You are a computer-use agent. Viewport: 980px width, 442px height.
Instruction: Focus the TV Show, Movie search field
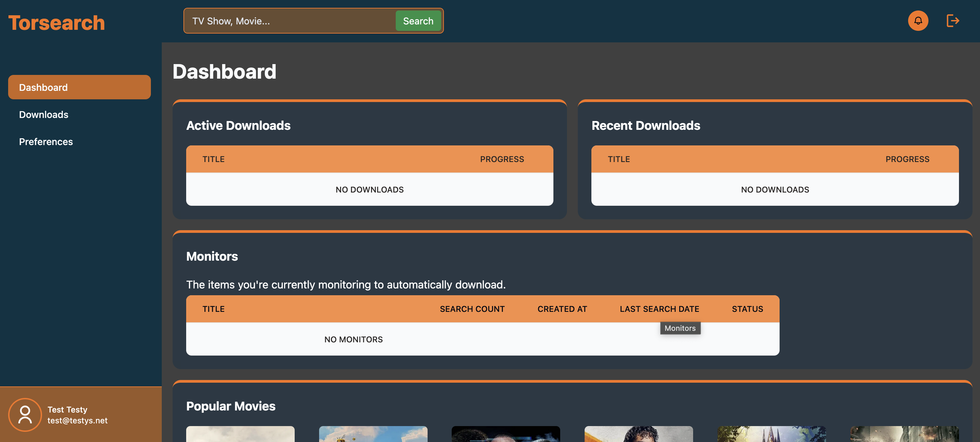coord(289,21)
